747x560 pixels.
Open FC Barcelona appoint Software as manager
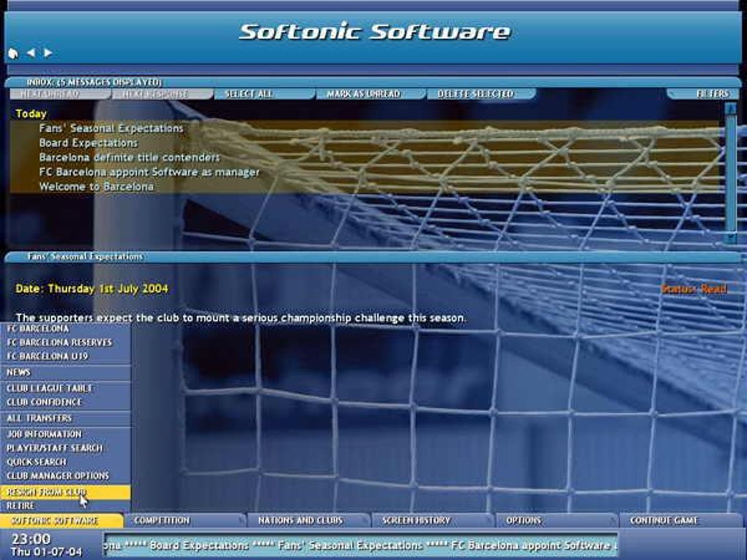click(365, 172)
